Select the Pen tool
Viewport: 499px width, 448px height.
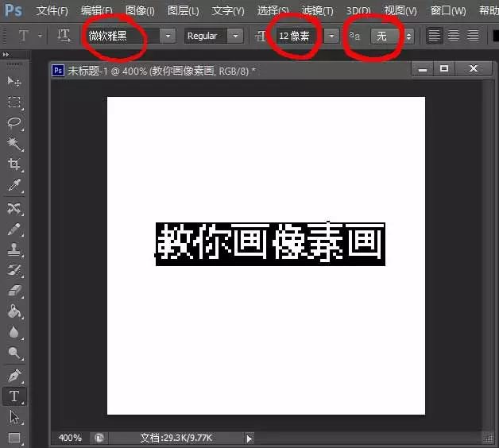pyautogui.click(x=14, y=376)
